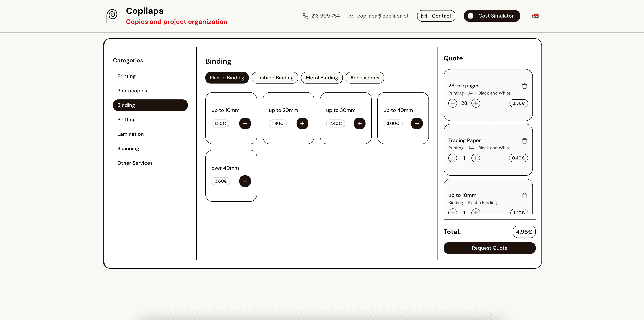This screenshot has width=644, height=320.
Task: Decrease 26-50 pages quantity
Action: (452, 103)
